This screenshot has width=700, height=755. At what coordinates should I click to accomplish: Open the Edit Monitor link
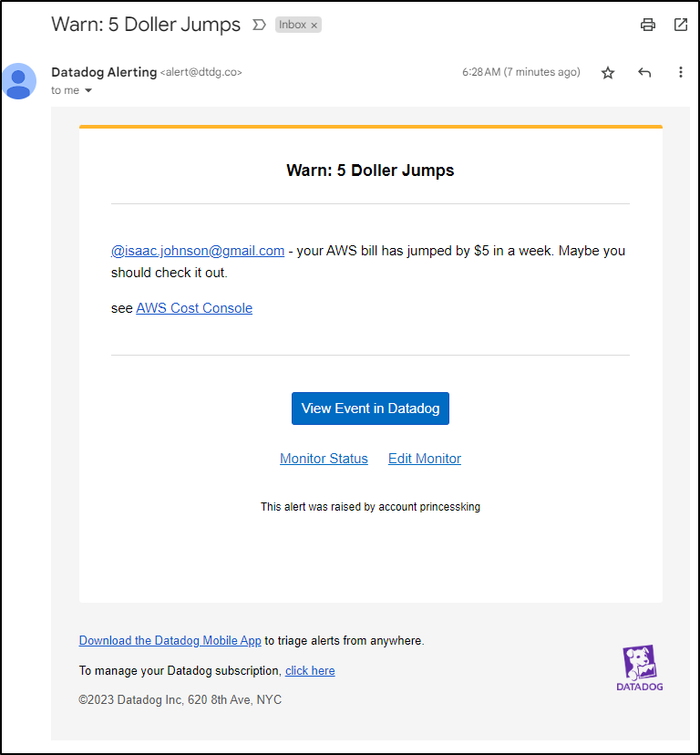point(425,459)
